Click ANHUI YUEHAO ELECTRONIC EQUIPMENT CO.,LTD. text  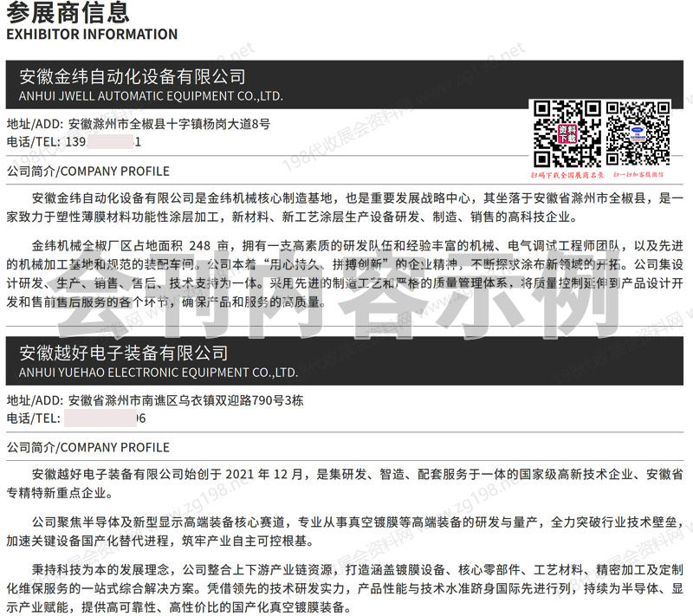click(x=159, y=373)
